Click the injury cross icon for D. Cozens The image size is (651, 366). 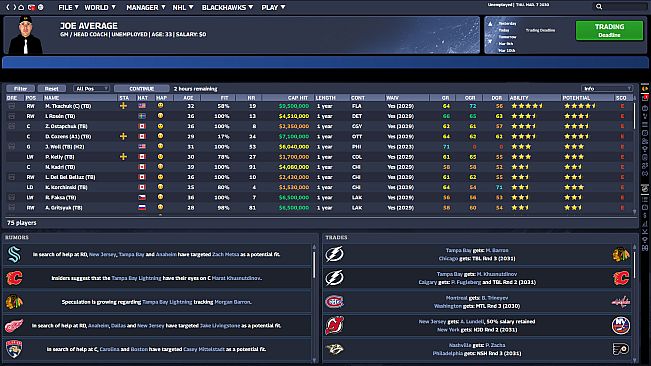coord(123,137)
